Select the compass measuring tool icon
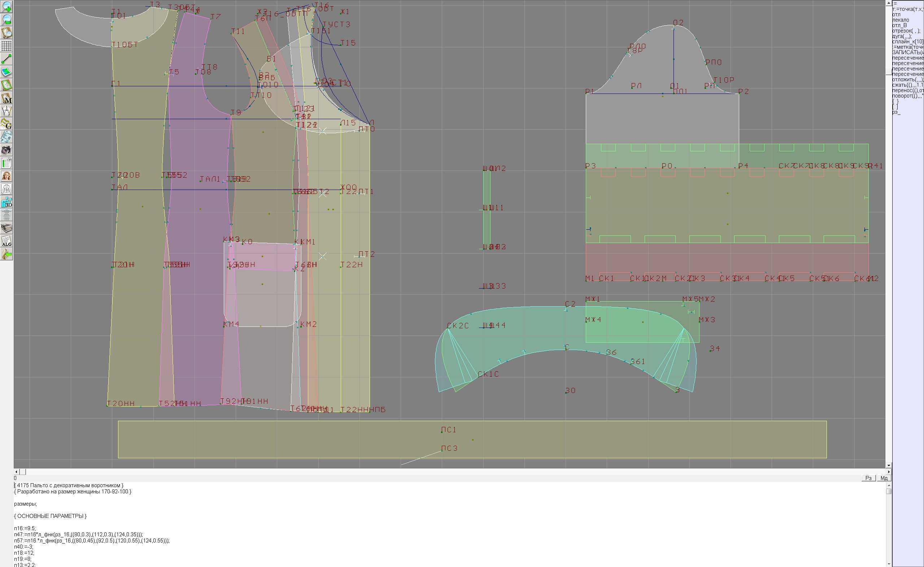 point(7,111)
